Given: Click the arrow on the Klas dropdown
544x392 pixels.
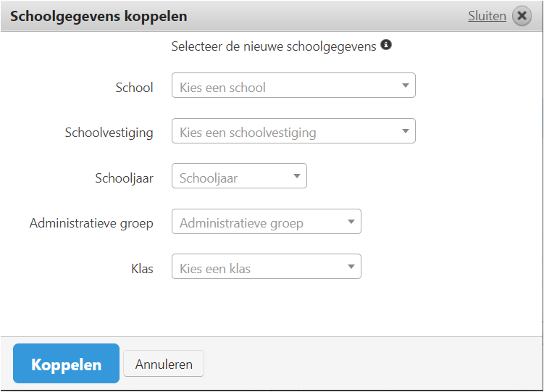Looking at the screenshot, I should coord(351,267).
